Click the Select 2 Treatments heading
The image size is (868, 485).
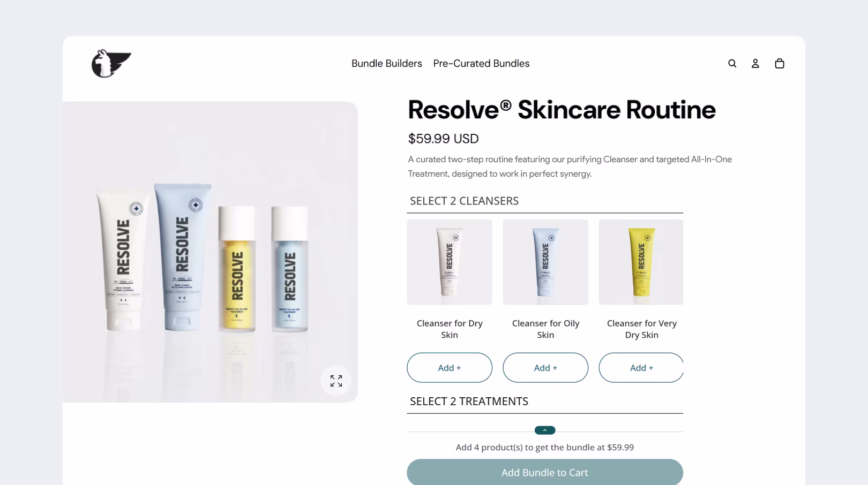coord(469,401)
